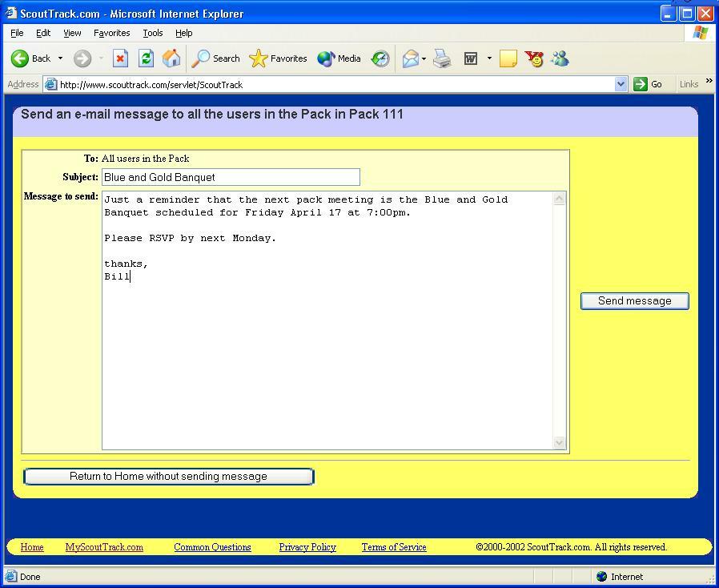The height and width of the screenshot is (588, 719).
Task: Click the 'Send an e-mail message' page heading
Action: pos(212,114)
